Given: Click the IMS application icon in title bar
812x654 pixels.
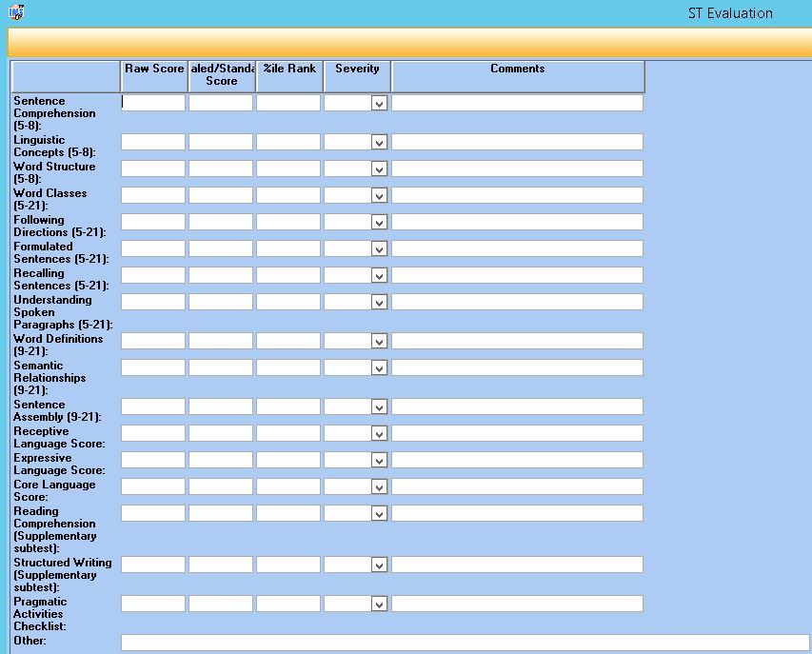Looking at the screenshot, I should (16, 12).
